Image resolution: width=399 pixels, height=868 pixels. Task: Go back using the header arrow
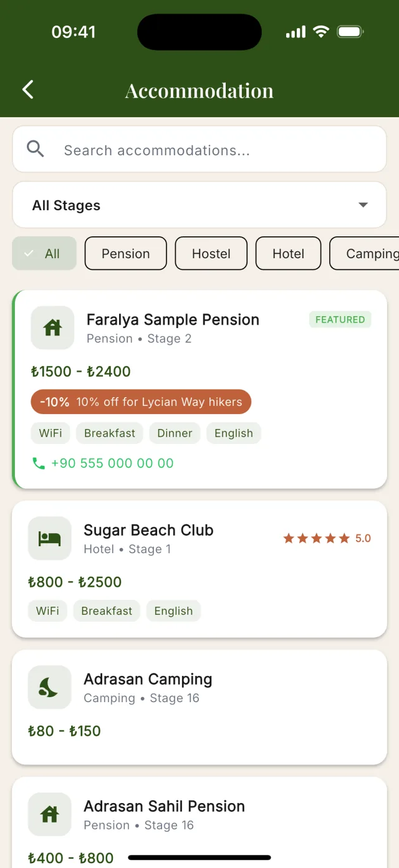[x=28, y=90]
